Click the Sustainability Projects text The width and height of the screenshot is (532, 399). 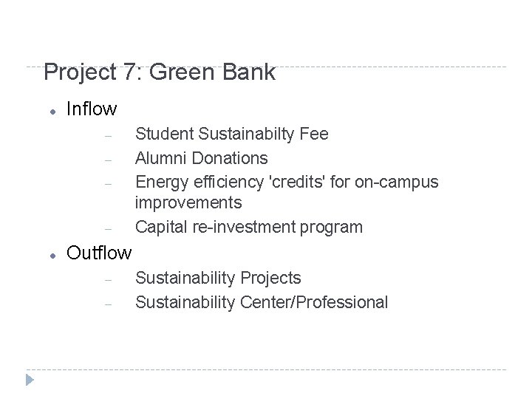pos(218,278)
